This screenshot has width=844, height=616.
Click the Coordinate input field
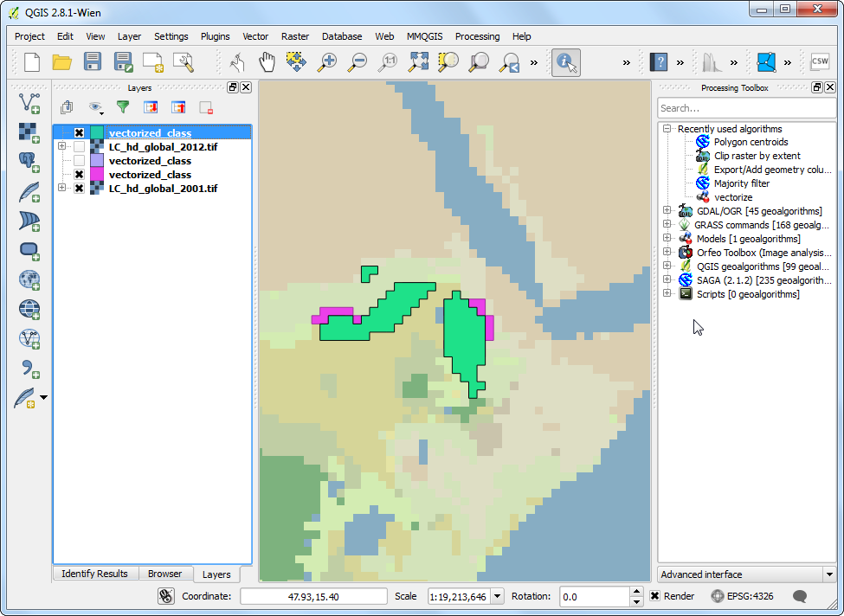pos(313,596)
